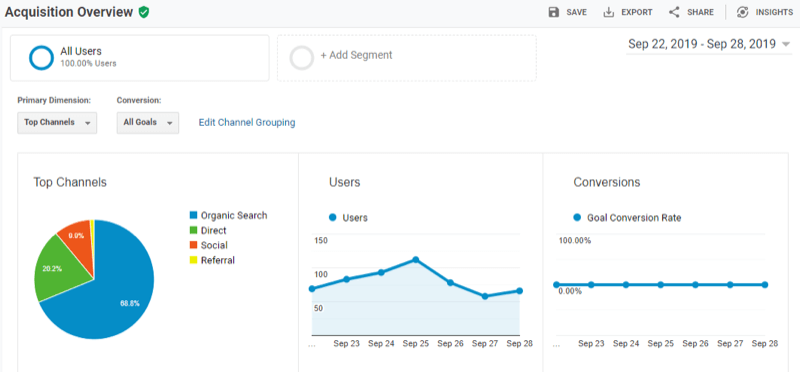Viewport: 800px width, 372px height.
Task: Click the Export download icon
Action: (x=609, y=12)
